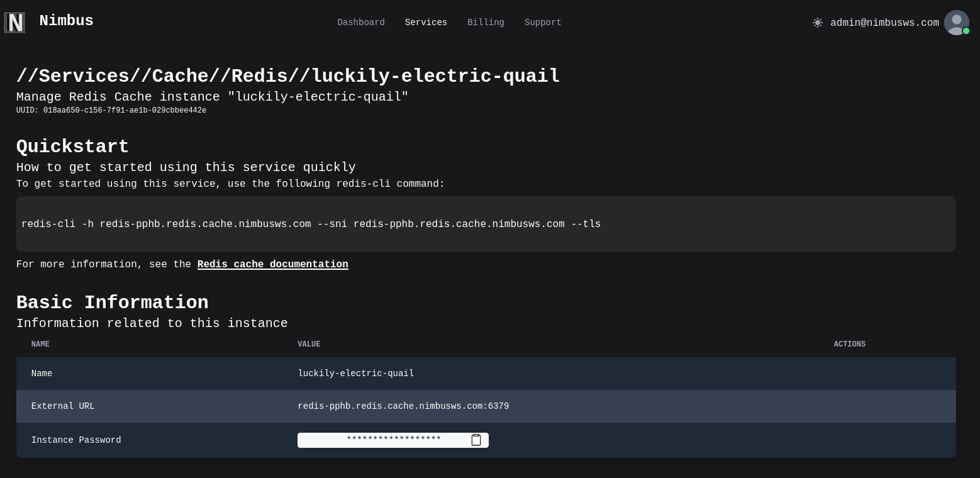
Task: Click the External URL value redis-pphb.redis.cache.nimbusws.com:6379
Action: point(403,406)
